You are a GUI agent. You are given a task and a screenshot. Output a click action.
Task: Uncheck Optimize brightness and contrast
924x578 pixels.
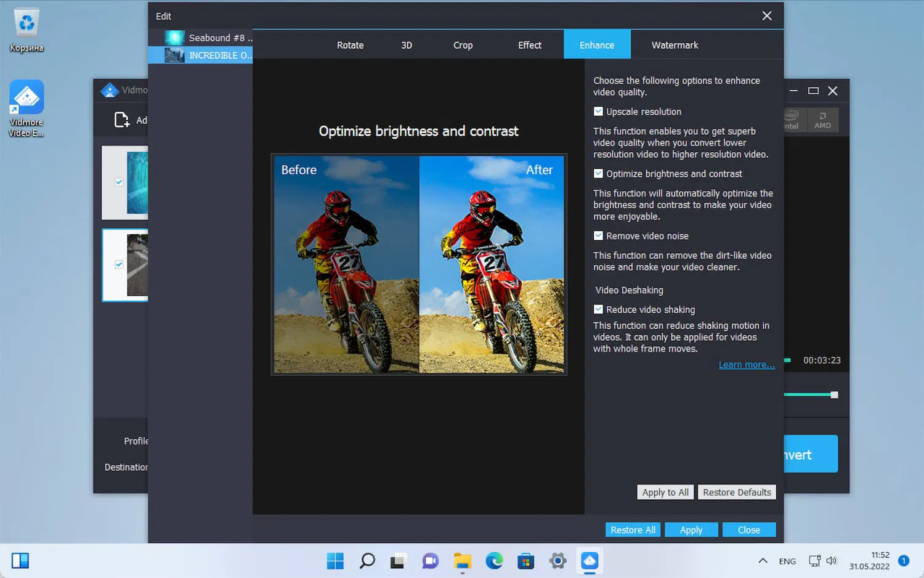pos(598,174)
